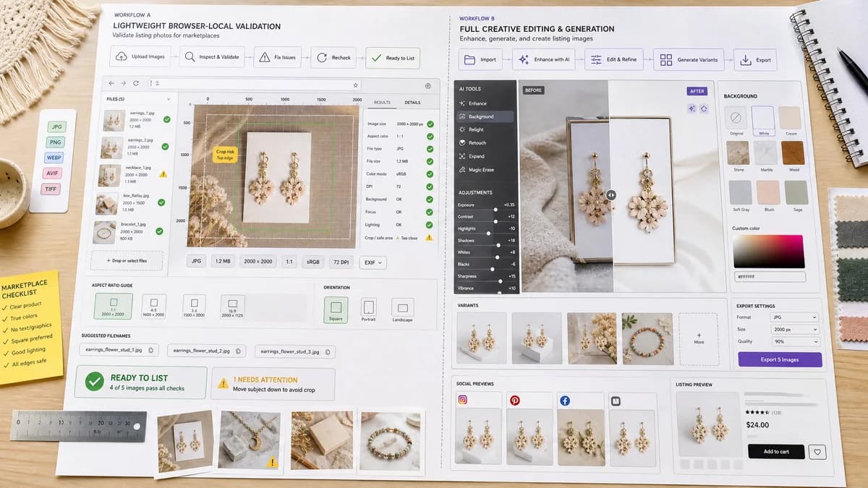Select the 1:1 aspect ratio option
Screen dimensions: 868x488
[114, 306]
